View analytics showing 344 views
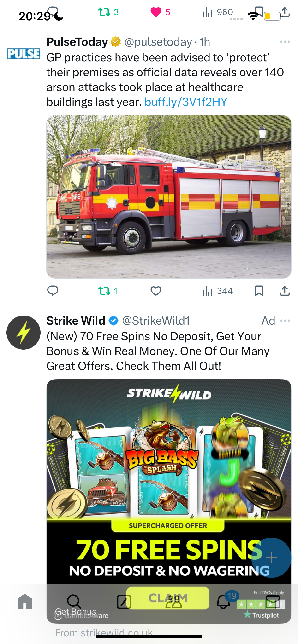Viewport: 298px width, 644px height. (218, 291)
